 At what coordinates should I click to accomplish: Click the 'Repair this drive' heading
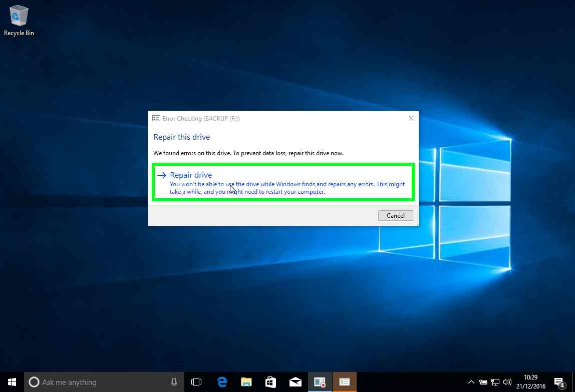click(181, 137)
